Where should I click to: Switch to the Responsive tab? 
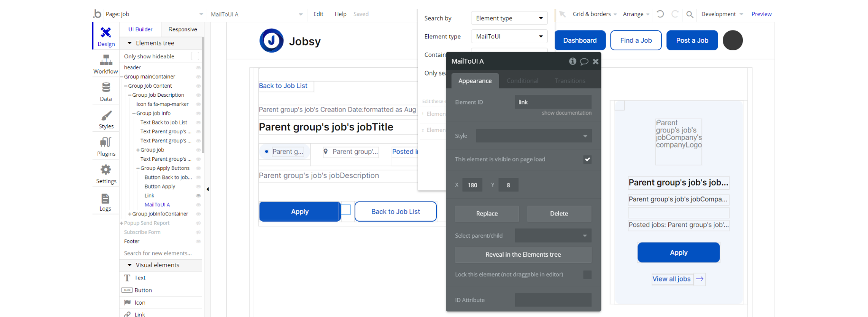pyautogui.click(x=183, y=29)
